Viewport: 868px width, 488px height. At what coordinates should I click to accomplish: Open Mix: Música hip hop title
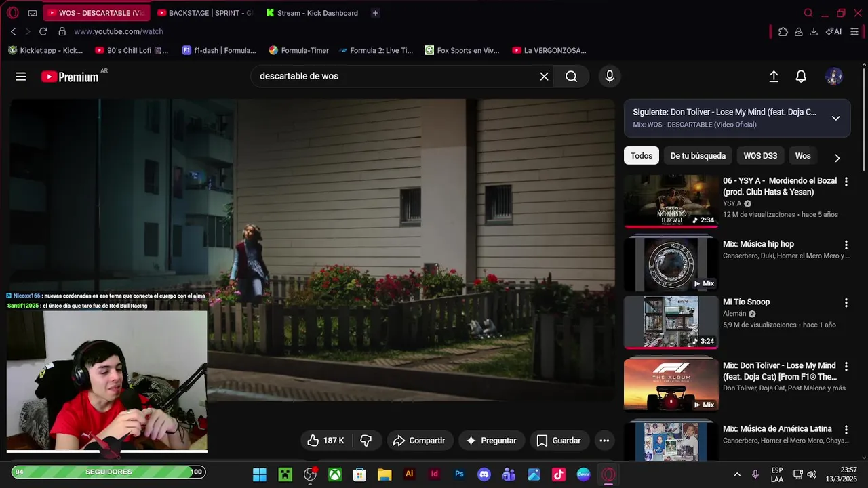pyautogui.click(x=758, y=244)
